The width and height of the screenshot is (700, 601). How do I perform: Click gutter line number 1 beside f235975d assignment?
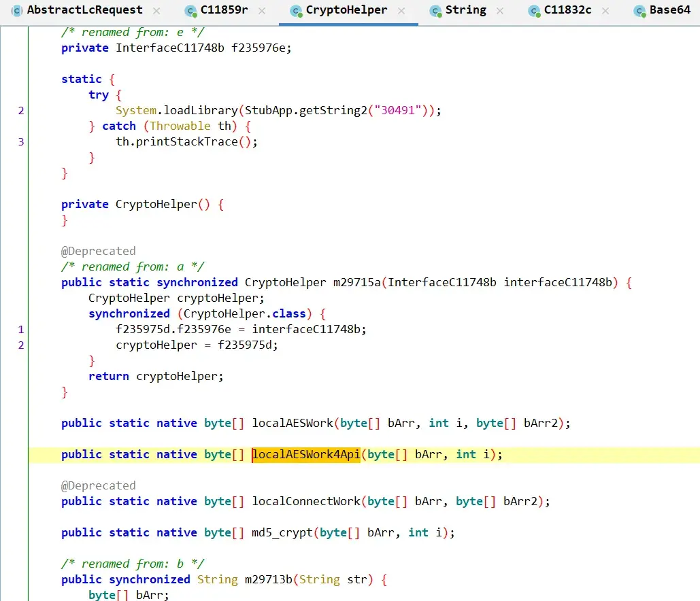[x=21, y=330]
